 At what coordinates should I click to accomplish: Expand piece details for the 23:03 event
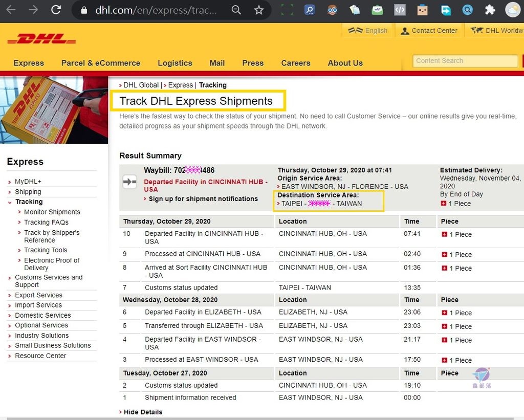(x=444, y=326)
